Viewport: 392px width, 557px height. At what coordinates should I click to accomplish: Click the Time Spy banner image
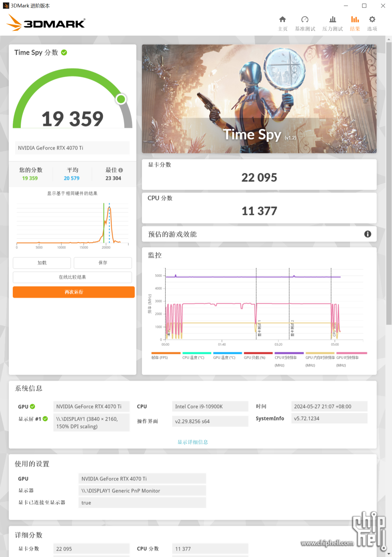(259, 99)
